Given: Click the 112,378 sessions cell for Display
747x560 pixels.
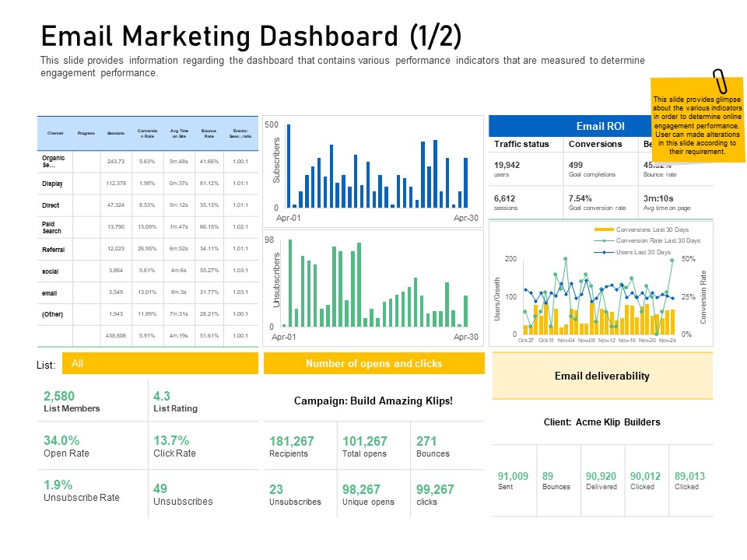Looking at the screenshot, I should 116,184.
